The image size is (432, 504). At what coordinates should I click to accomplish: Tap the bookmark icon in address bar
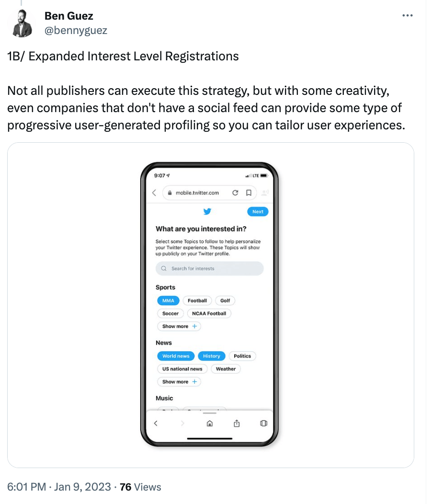249,193
